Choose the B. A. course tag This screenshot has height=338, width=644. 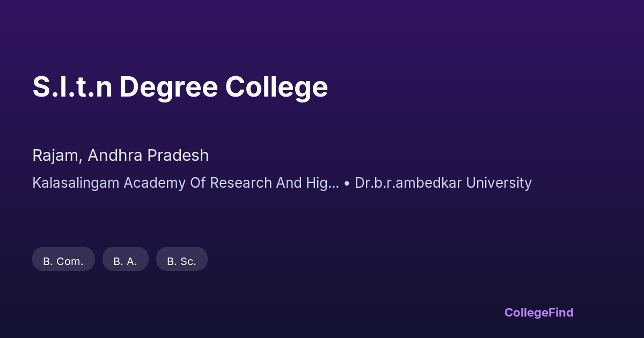point(125,261)
